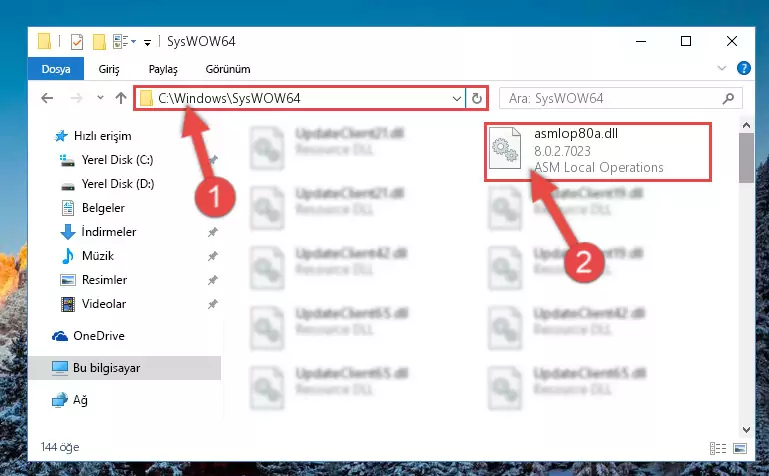The height and width of the screenshot is (476, 769).
Task: Switch to the Paylaş ribbon tab
Action: pos(163,69)
